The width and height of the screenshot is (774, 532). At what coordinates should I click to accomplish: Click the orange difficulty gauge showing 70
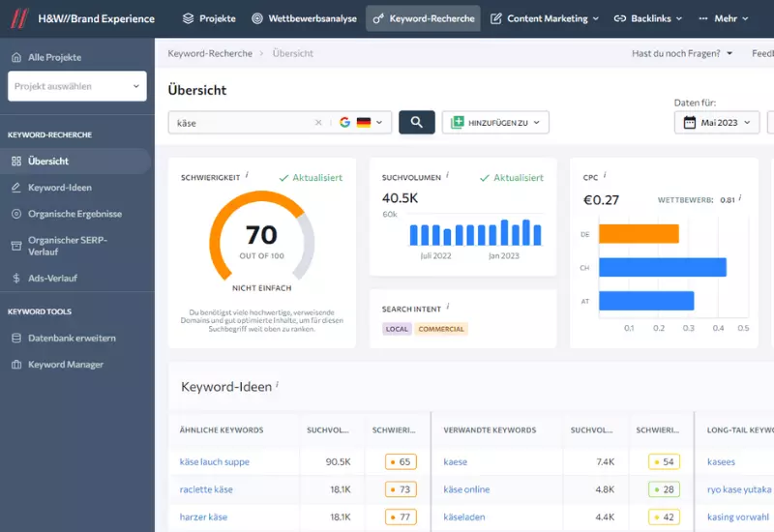click(x=262, y=236)
